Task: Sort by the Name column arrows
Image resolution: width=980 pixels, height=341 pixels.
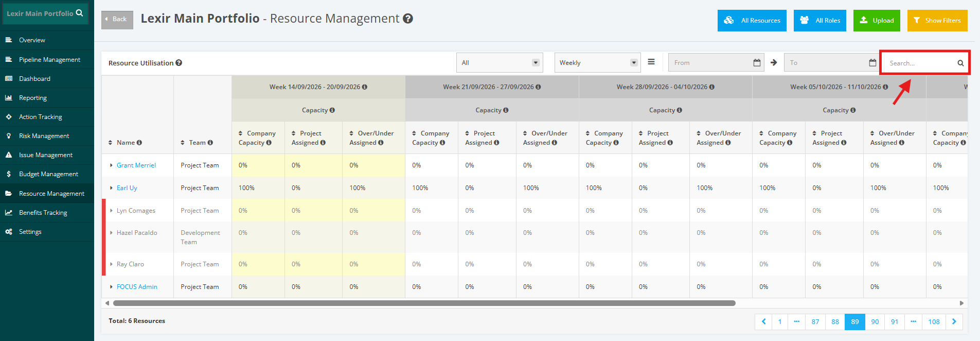Action: 110,143
